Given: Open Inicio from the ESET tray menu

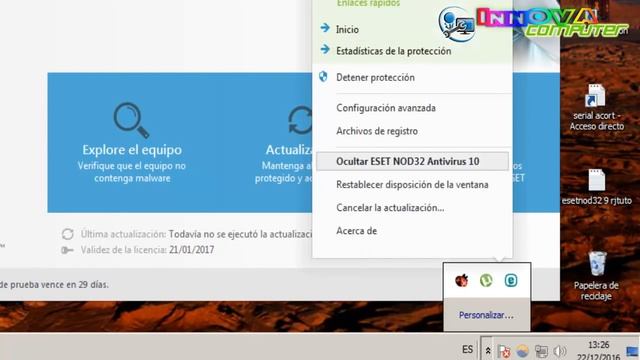Looking at the screenshot, I should (x=347, y=29).
